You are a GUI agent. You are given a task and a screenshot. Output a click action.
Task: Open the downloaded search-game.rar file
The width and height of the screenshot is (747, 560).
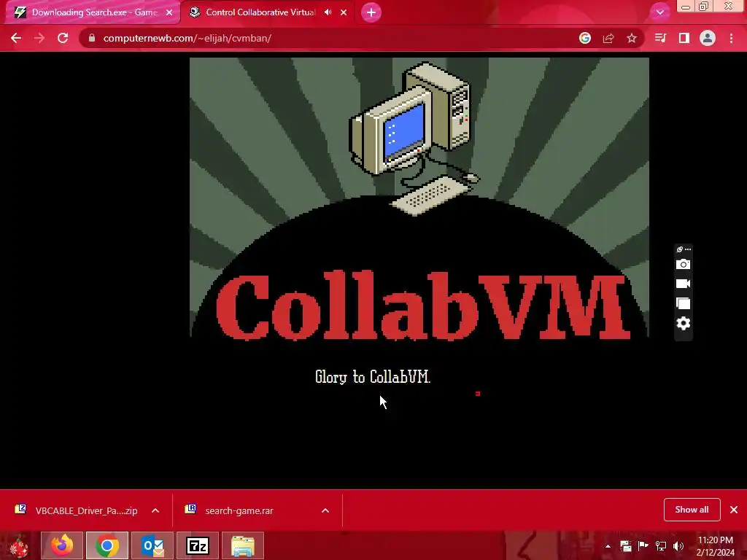239,510
